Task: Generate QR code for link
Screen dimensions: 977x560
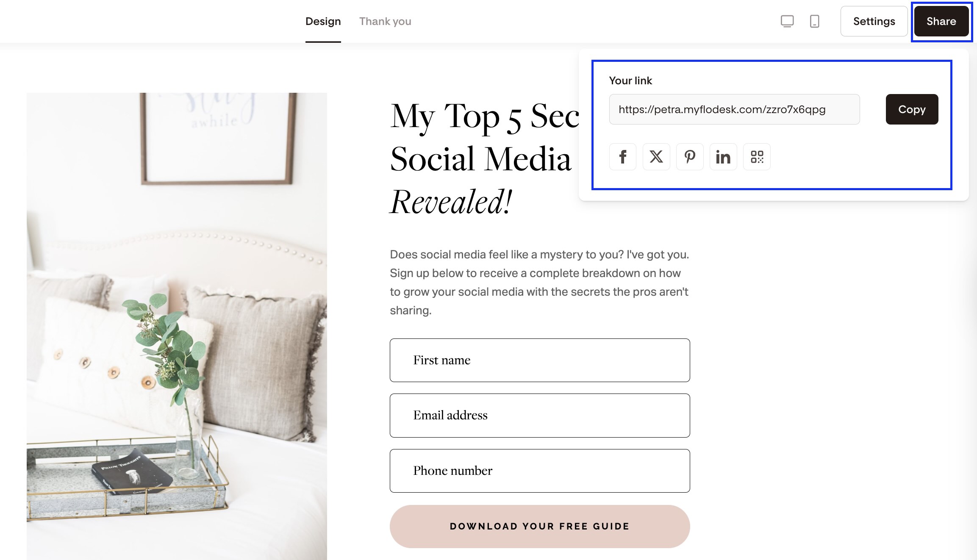Action: tap(756, 157)
